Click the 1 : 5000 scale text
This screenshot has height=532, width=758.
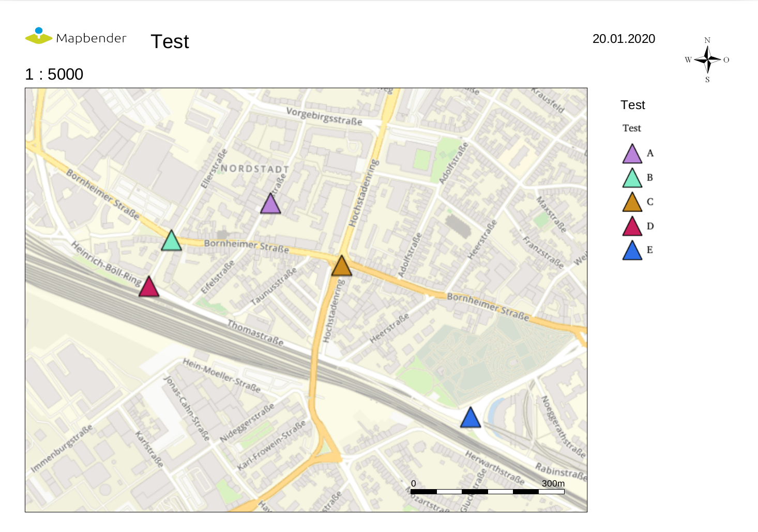[54, 74]
